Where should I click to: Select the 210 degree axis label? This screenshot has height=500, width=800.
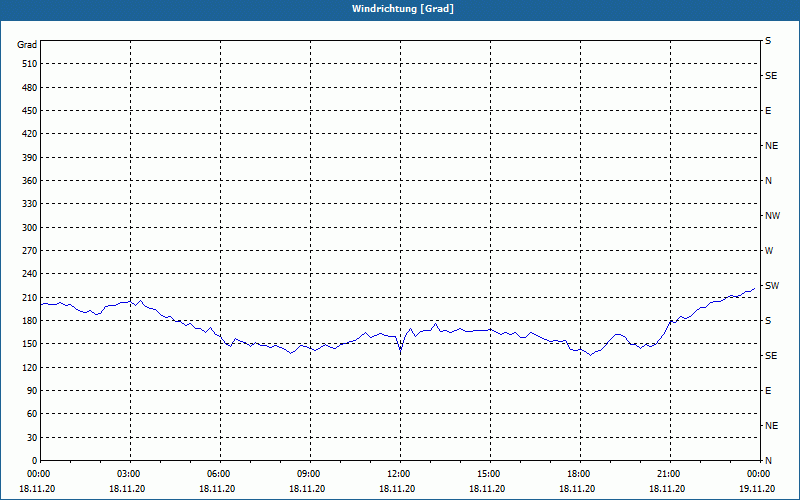[29, 297]
